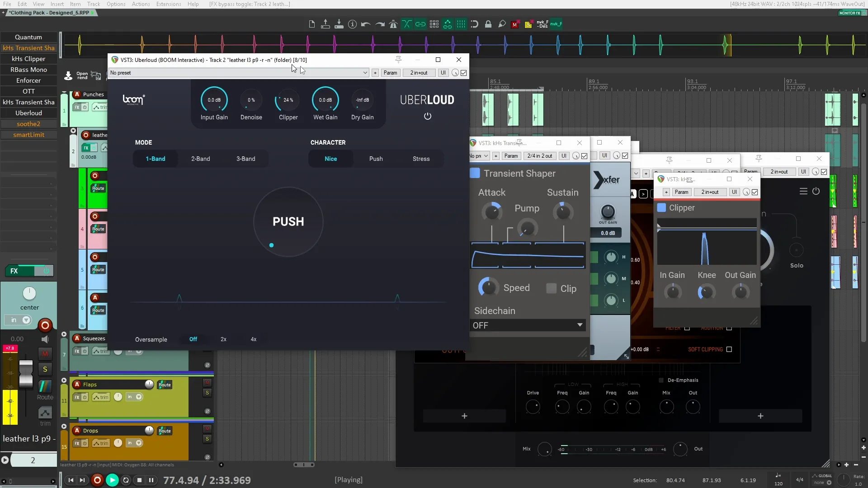Select Stress character in Uberloud
Viewport: 868px width, 488px height.
[x=421, y=159]
